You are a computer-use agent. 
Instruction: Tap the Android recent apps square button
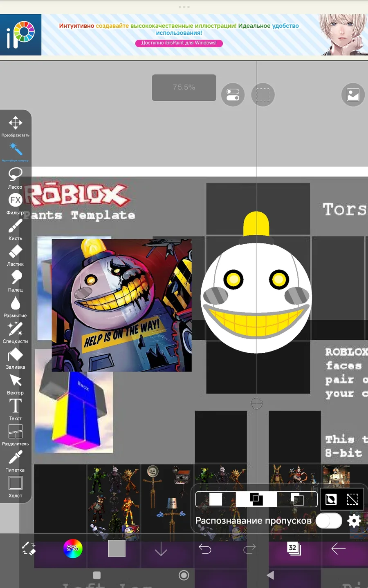tap(97, 575)
